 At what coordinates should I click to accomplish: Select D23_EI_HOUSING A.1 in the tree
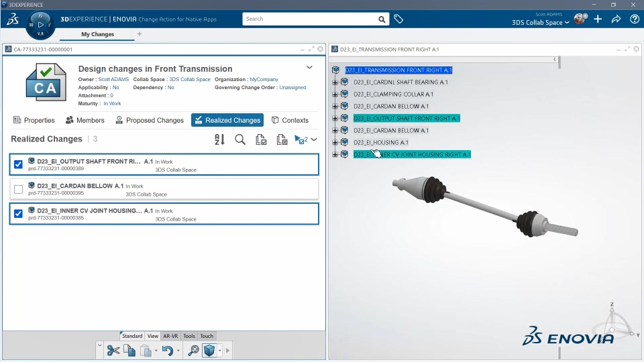coord(381,142)
